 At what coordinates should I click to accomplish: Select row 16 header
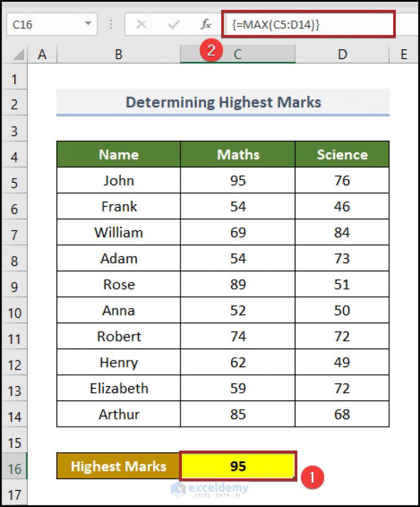[14, 466]
